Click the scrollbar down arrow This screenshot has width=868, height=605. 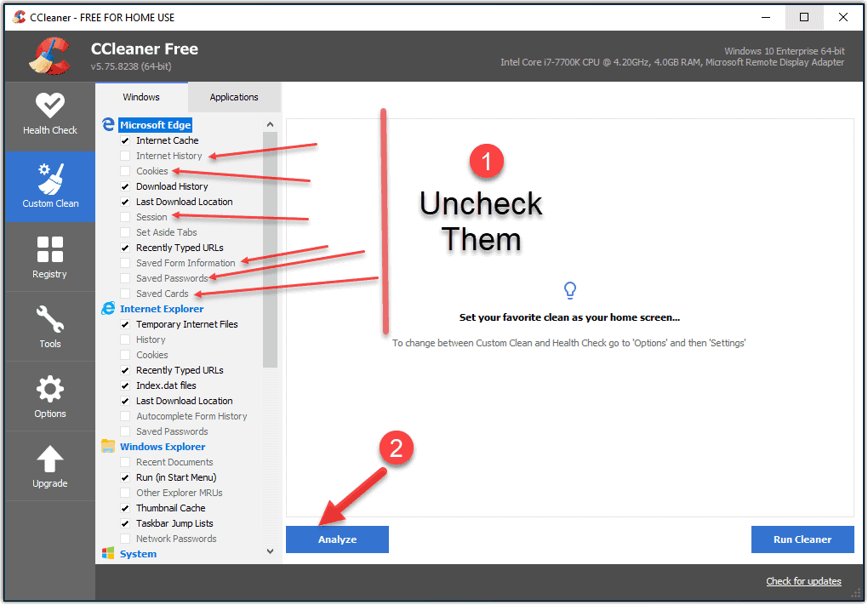270,551
